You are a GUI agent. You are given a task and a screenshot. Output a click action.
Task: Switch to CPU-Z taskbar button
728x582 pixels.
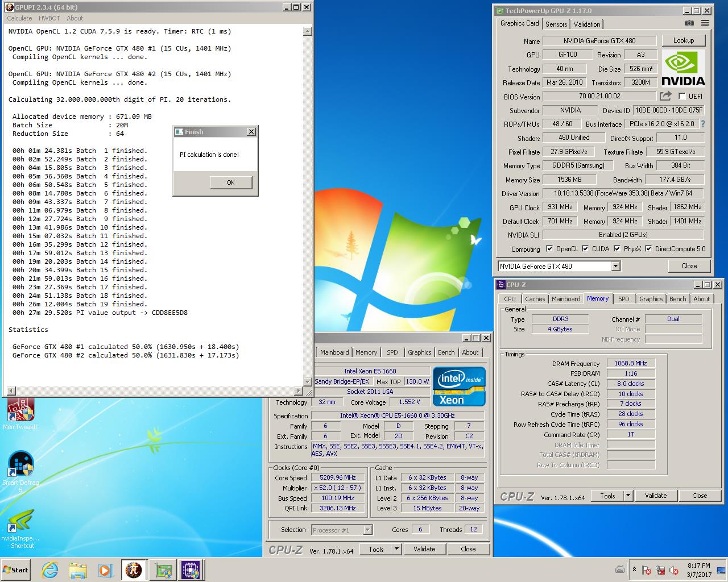pos(189,570)
